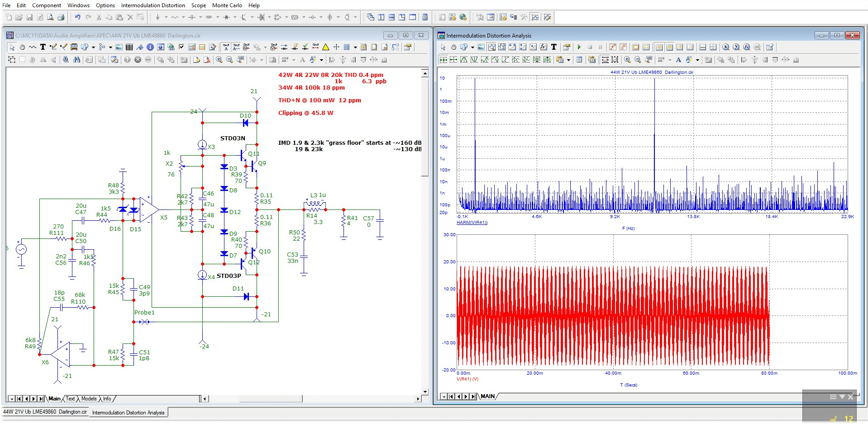Click the Pause button in analysis toolbar
Viewport: 868px width, 424px height.
click(601, 47)
